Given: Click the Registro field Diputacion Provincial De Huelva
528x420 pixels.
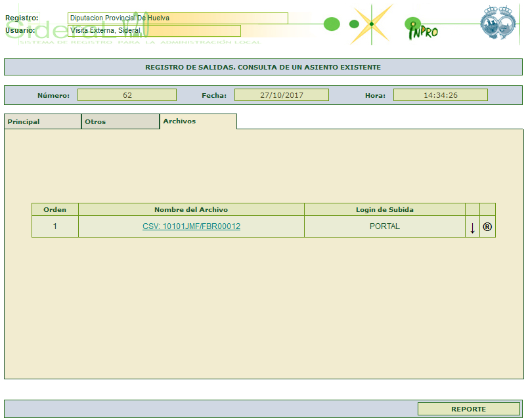Looking at the screenshot, I should [178, 18].
